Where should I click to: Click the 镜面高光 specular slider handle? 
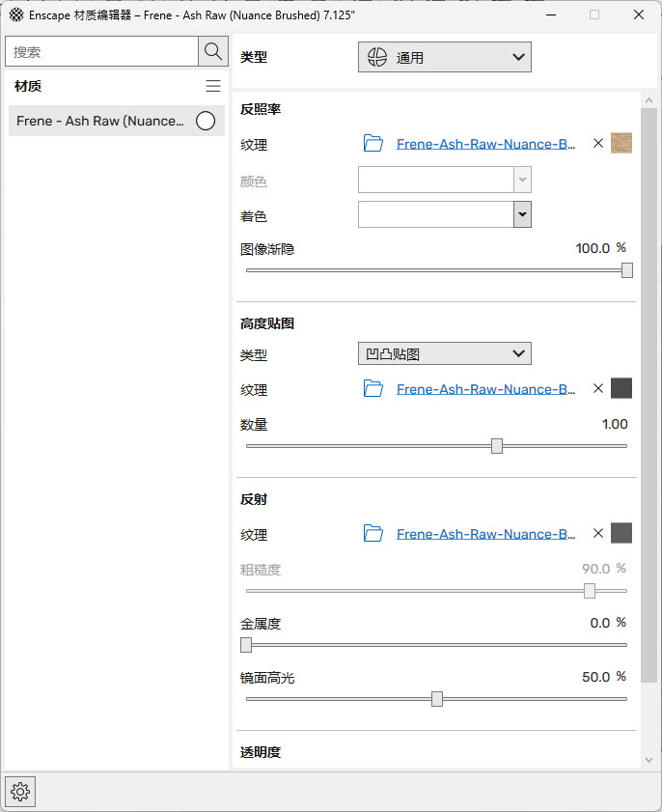[437, 699]
